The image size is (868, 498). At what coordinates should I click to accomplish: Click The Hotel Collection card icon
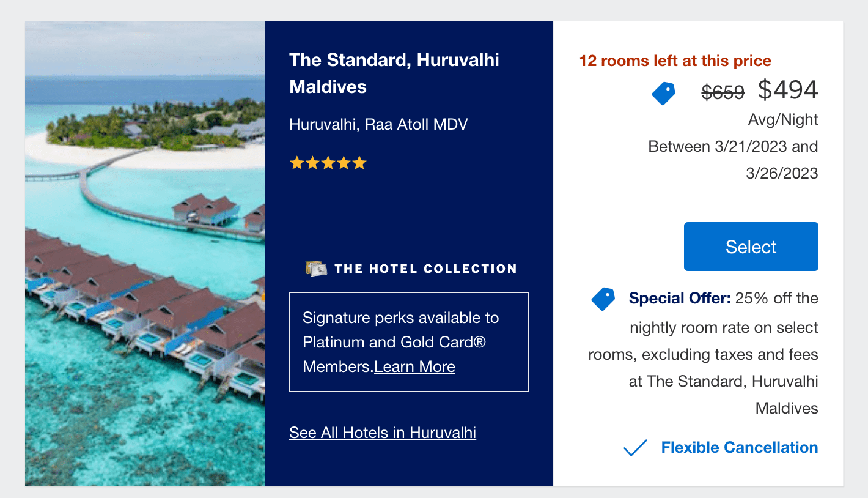[316, 267]
